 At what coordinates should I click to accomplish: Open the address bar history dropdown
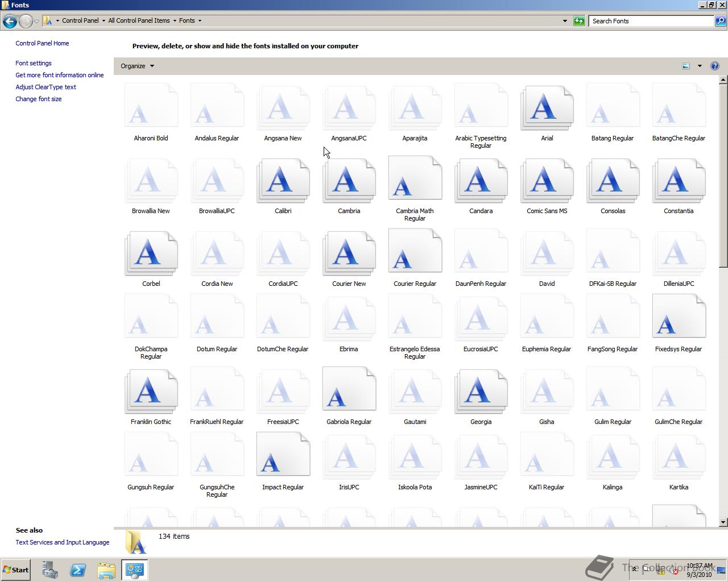click(x=565, y=21)
